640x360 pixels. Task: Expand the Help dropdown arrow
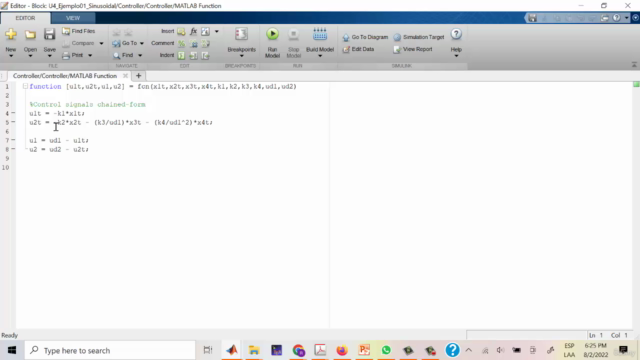(456, 56)
